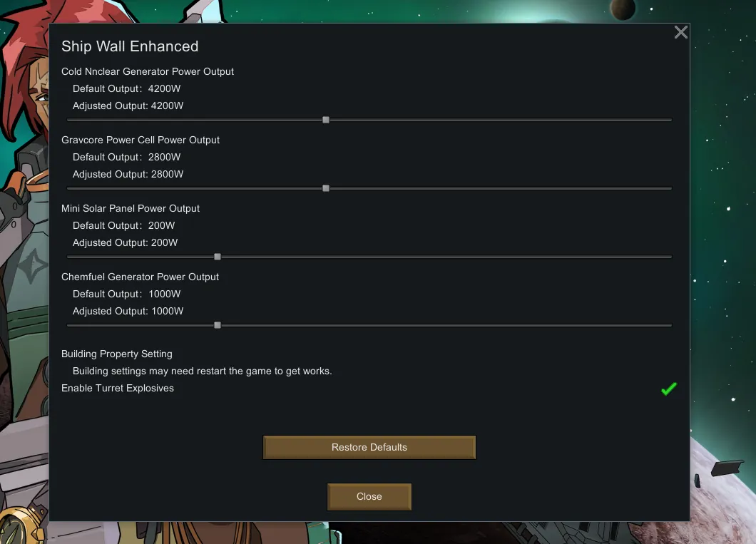
Task: Click the Ship Wall Enhanced title
Action: point(130,46)
